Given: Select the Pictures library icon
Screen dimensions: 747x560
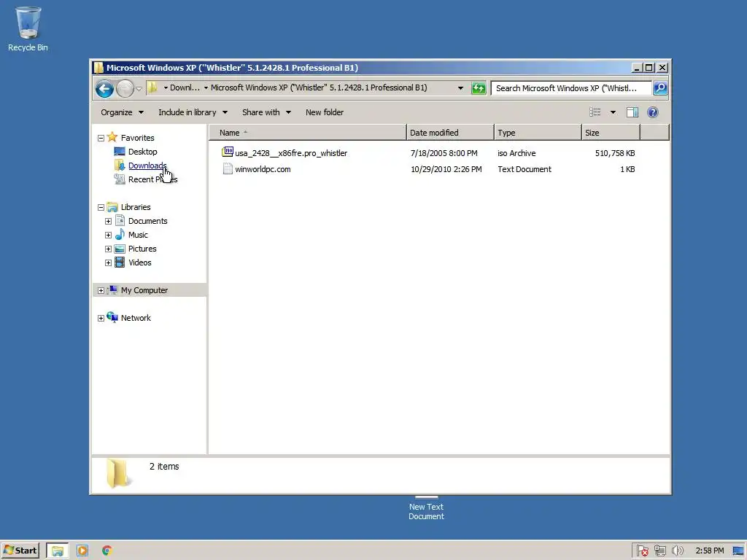Looking at the screenshot, I should (120, 249).
